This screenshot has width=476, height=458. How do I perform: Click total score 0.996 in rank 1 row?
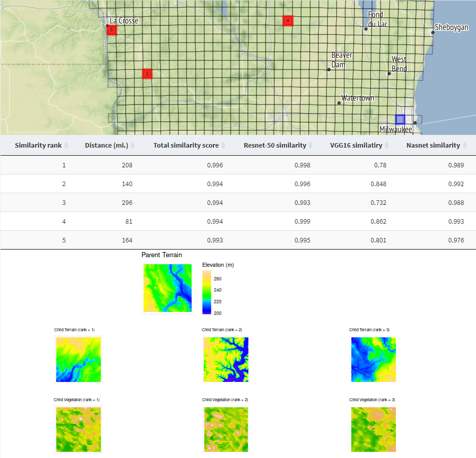click(x=215, y=165)
